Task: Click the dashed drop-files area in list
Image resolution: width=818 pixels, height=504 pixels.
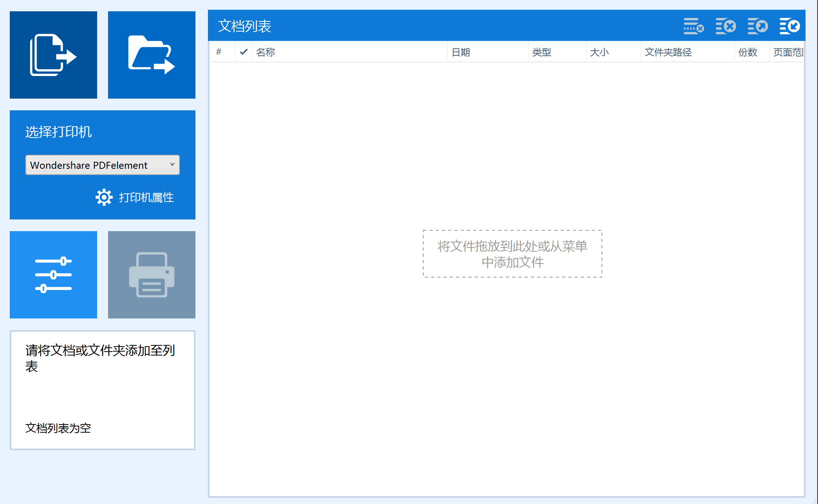Action: [512, 254]
